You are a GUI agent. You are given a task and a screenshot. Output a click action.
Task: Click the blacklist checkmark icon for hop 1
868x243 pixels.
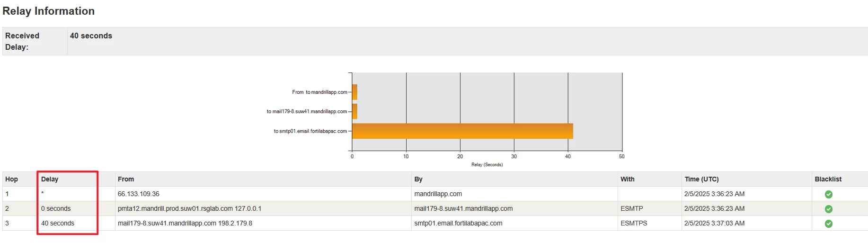click(828, 194)
